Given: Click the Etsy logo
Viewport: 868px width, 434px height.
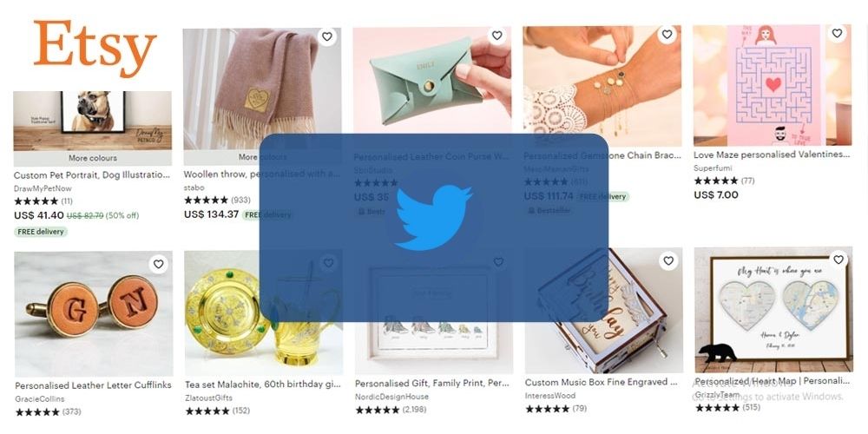Looking at the screenshot, I should 95,48.
